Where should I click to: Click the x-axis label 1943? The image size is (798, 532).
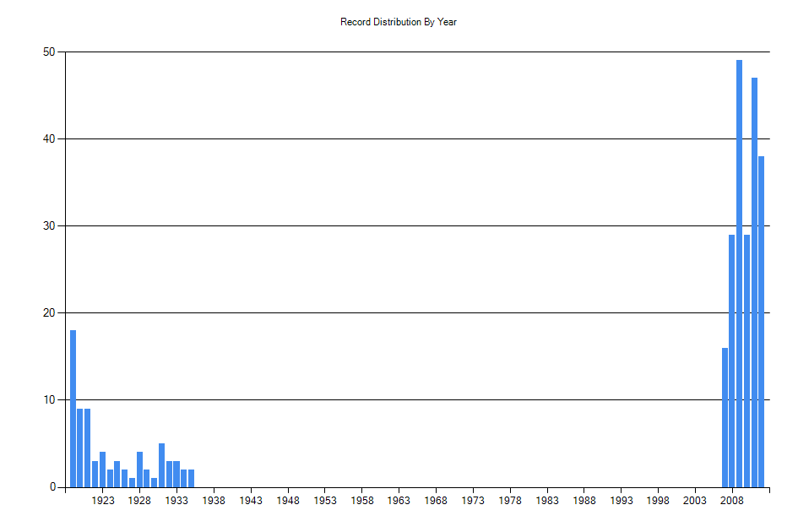coord(251,501)
